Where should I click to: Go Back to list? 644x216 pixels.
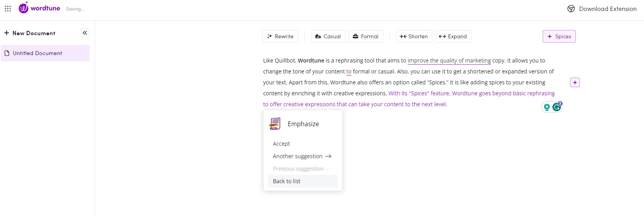pyautogui.click(x=303, y=181)
